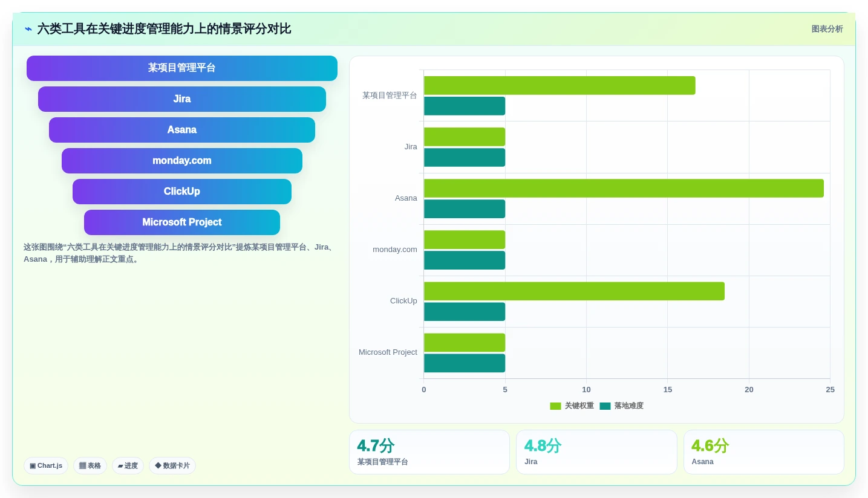
Task: Click the teal 落地难度 bar for Microsoft Project
Action: 465,363
